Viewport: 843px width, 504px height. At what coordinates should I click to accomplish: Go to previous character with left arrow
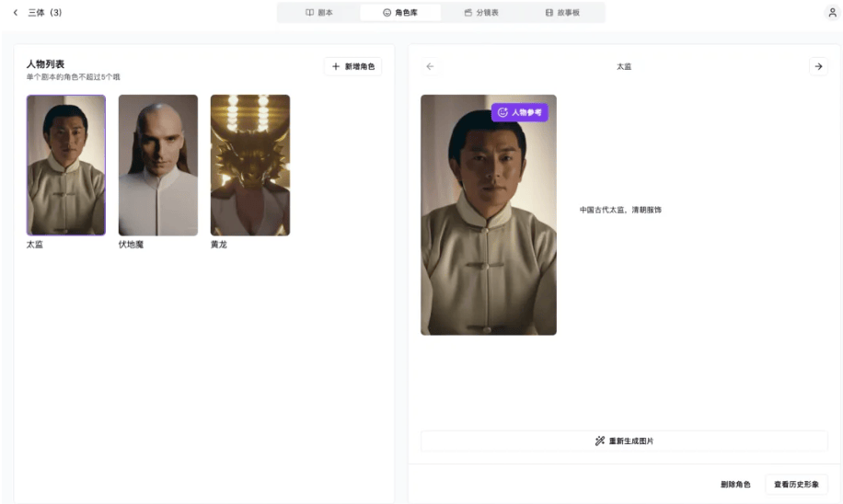[430, 66]
